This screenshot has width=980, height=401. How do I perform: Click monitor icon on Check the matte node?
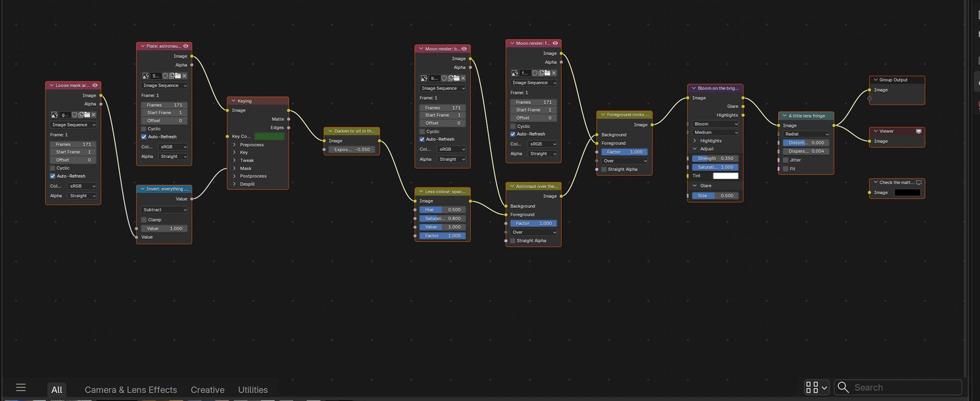click(x=919, y=183)
